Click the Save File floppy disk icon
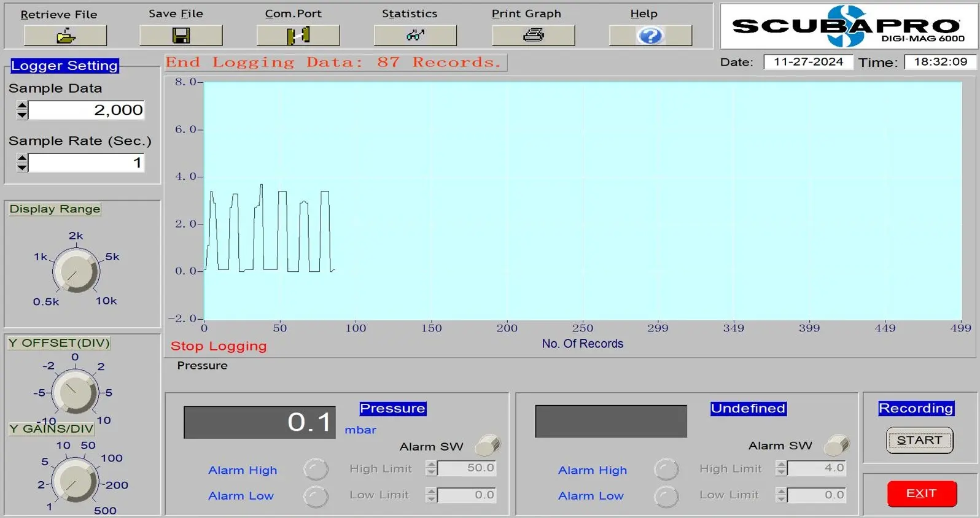 pos(181,36)
